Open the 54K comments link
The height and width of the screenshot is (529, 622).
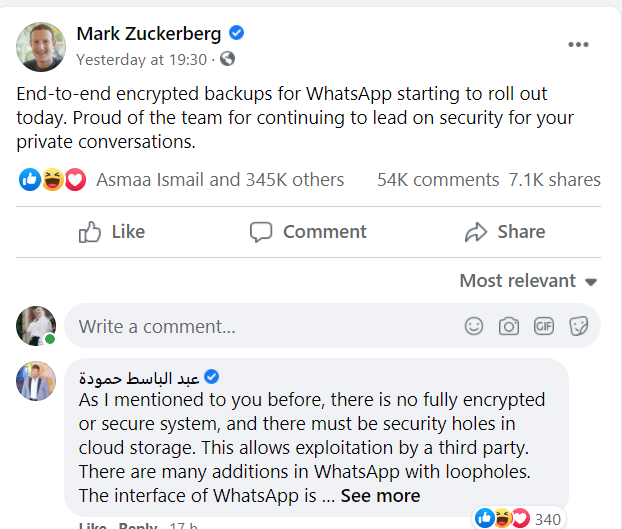[x=438, y=180]
